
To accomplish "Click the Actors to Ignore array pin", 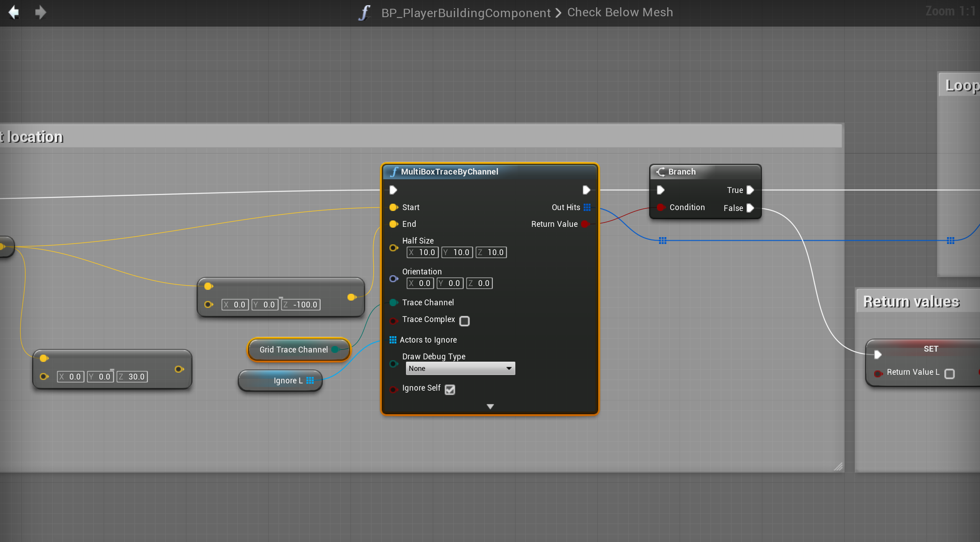I will tap(393, 340).
